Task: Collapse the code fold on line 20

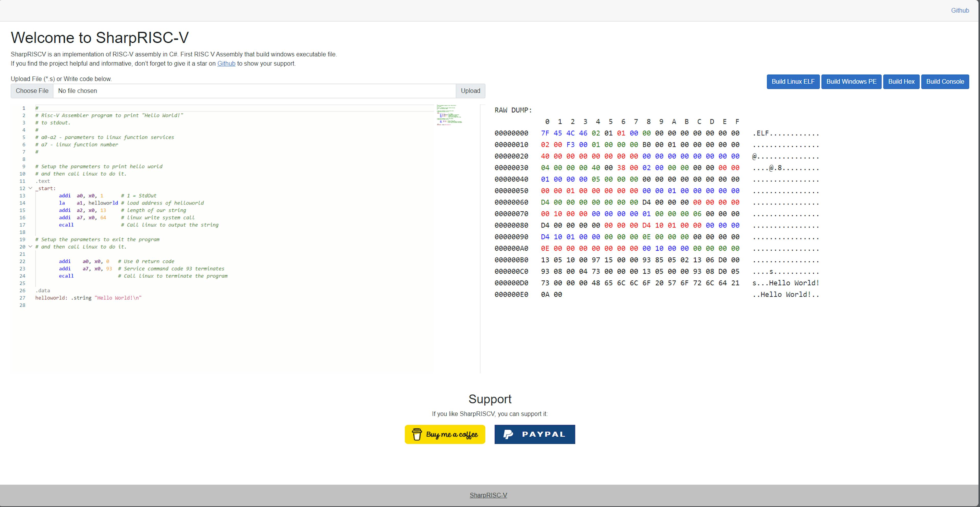Action: [30, 247]
